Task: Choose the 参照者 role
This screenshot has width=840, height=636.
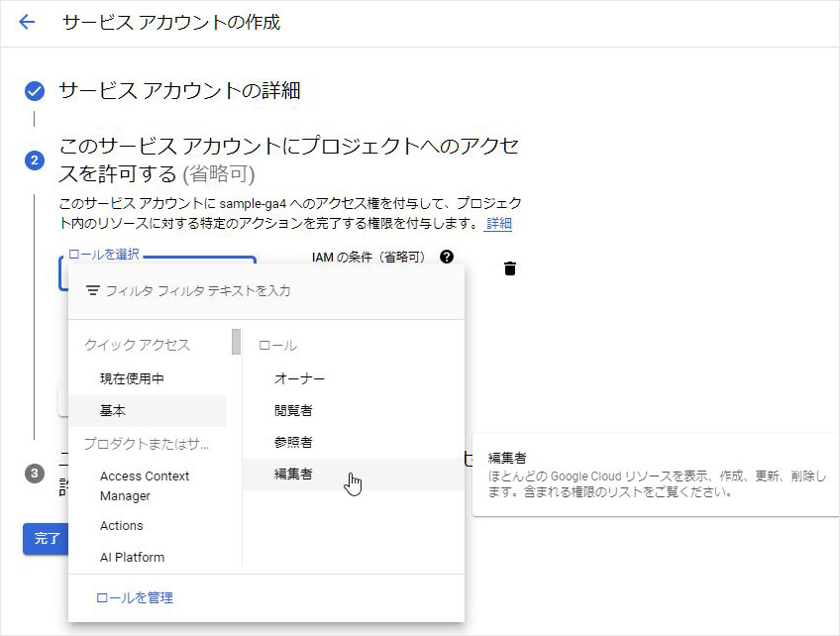Action: [x=293, y=442]
